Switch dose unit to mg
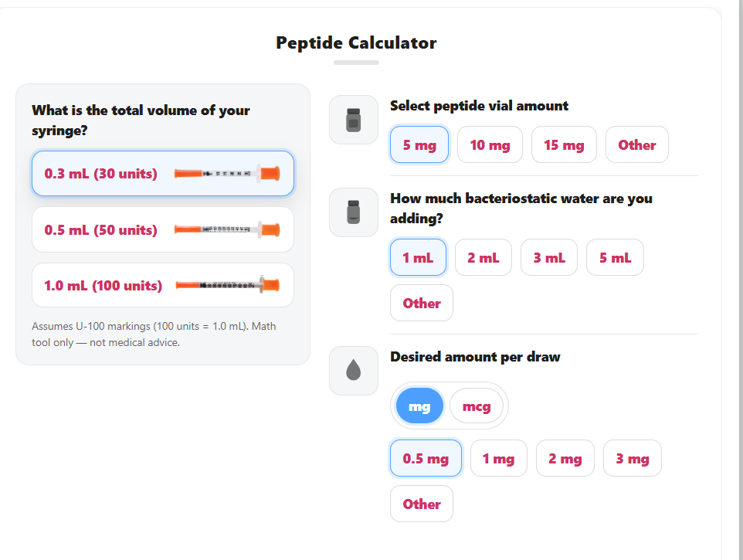This screenshot has height=560, width=743. point(419,406)
